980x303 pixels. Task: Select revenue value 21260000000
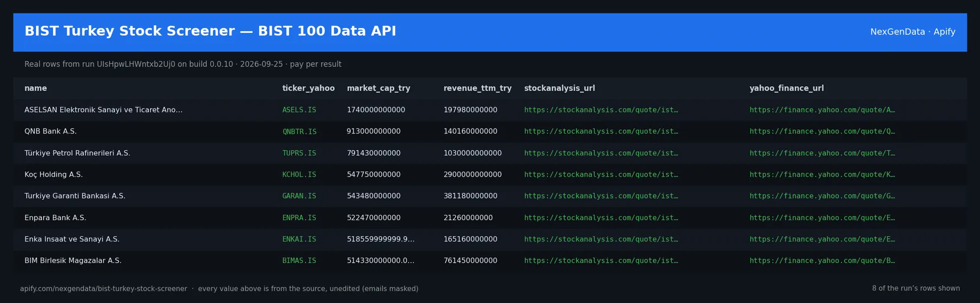[468, 217]
